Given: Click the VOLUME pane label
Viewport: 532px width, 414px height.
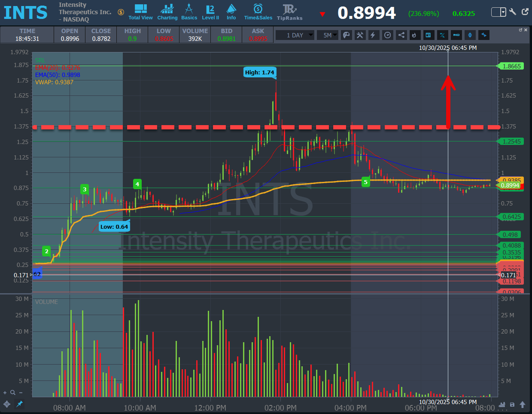Looking at the screenshot, I should coord(46,302).
